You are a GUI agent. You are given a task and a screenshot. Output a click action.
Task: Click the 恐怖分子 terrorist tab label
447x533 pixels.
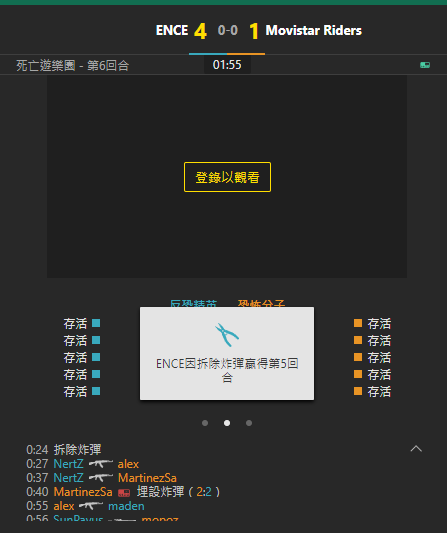coord(261,303)
